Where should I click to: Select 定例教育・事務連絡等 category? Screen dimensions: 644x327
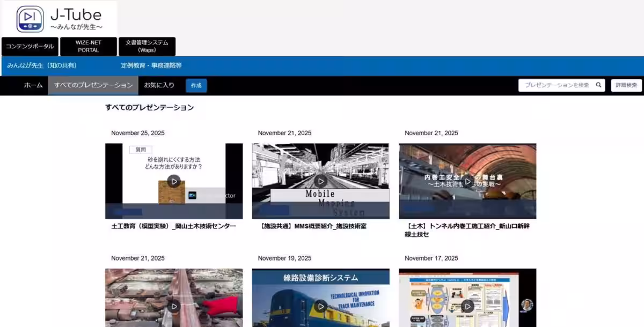point(151,65)
